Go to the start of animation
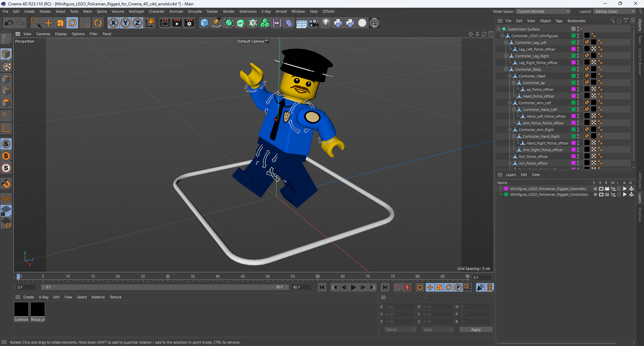 point(322,287)
